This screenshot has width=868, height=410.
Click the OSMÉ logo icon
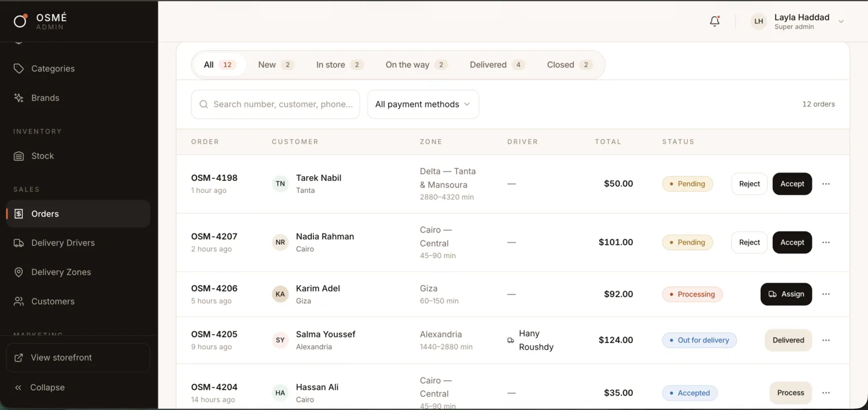pos(20,21)
